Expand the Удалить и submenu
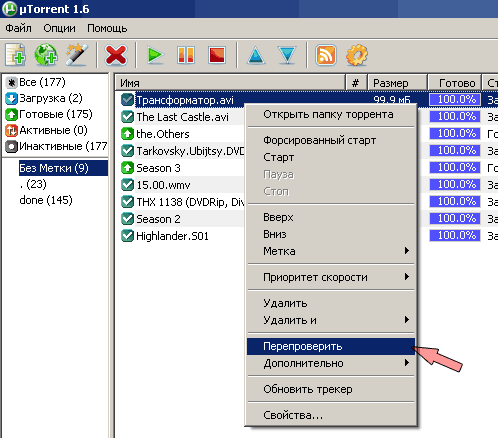The height and width of the screenshot is (438, 498). (332, 320)
